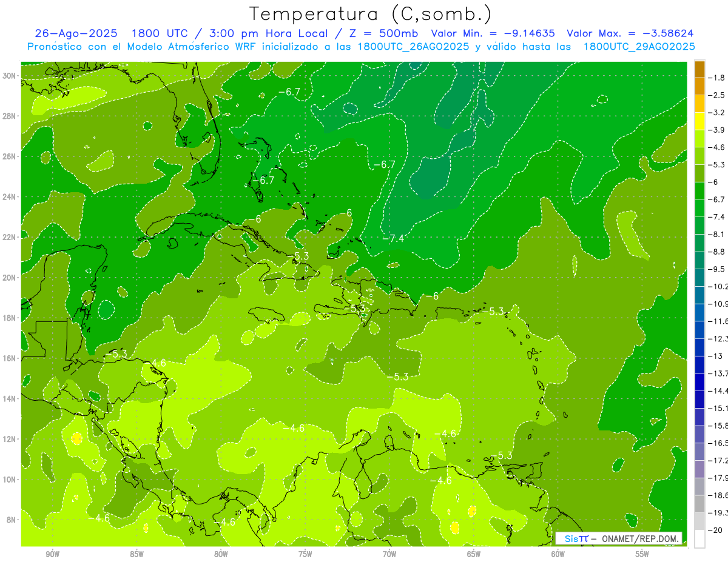
Task: Click the -20 legend value
Action: tap(715, 530)
